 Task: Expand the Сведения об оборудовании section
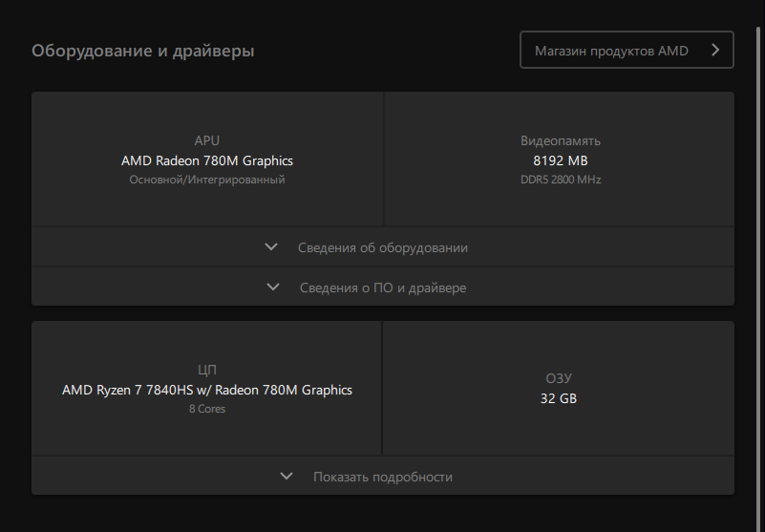coord(382,247)
